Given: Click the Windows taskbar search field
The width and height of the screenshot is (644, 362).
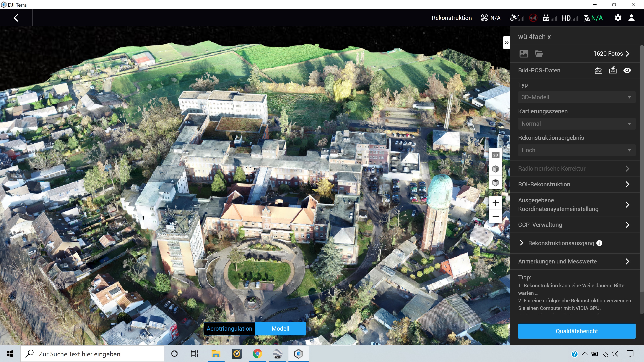Looking at the screenshot, I should (x=92, y=354).
